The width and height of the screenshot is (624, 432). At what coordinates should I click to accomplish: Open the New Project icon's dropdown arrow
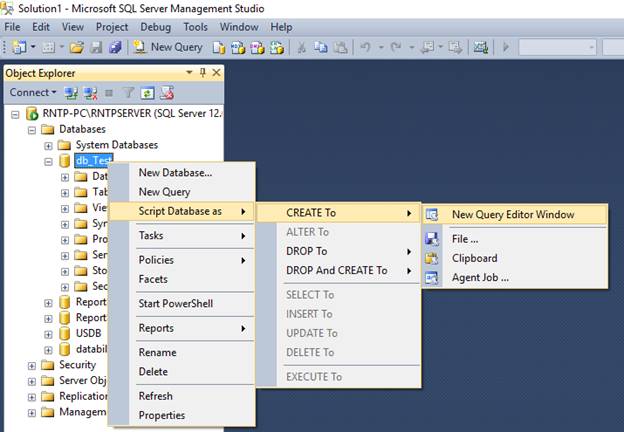pos(33,47)
